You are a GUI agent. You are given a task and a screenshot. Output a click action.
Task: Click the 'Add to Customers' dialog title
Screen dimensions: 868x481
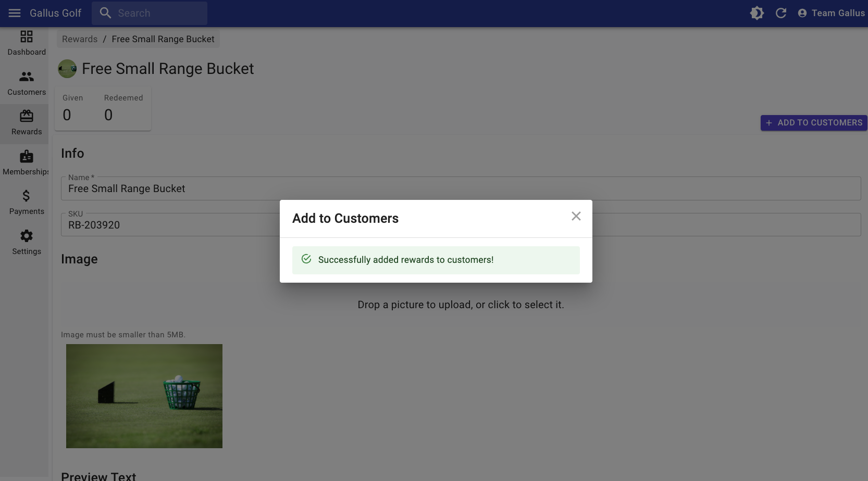[345, 218]
